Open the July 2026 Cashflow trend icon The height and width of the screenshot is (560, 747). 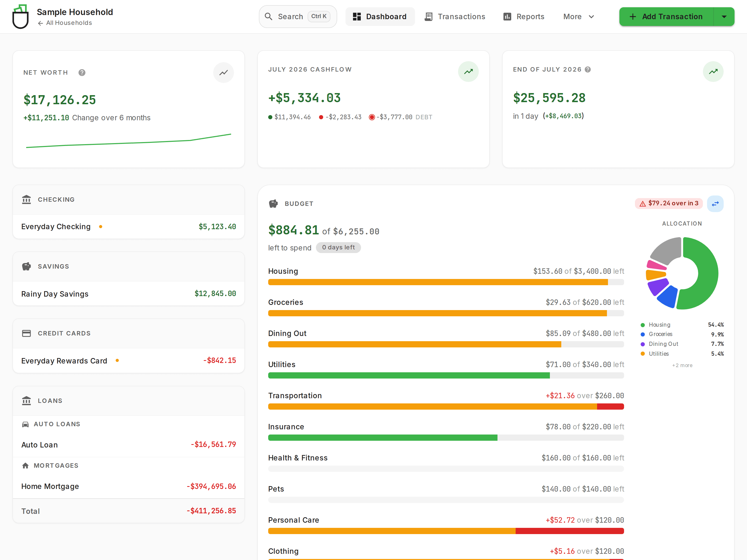point(468,72)
